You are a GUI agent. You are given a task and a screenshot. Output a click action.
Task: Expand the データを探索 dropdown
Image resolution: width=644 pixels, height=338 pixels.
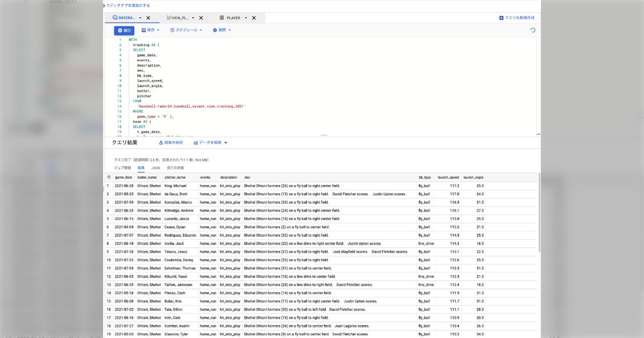pos(211,143)
